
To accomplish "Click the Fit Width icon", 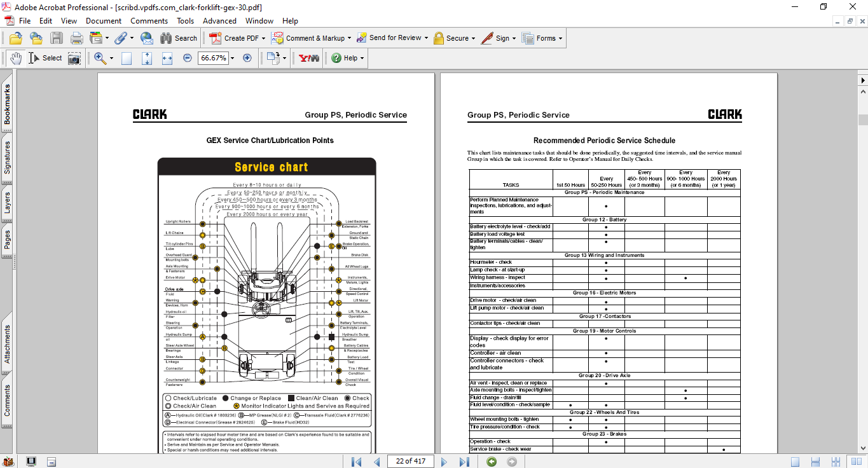I will tap(167, 58).
